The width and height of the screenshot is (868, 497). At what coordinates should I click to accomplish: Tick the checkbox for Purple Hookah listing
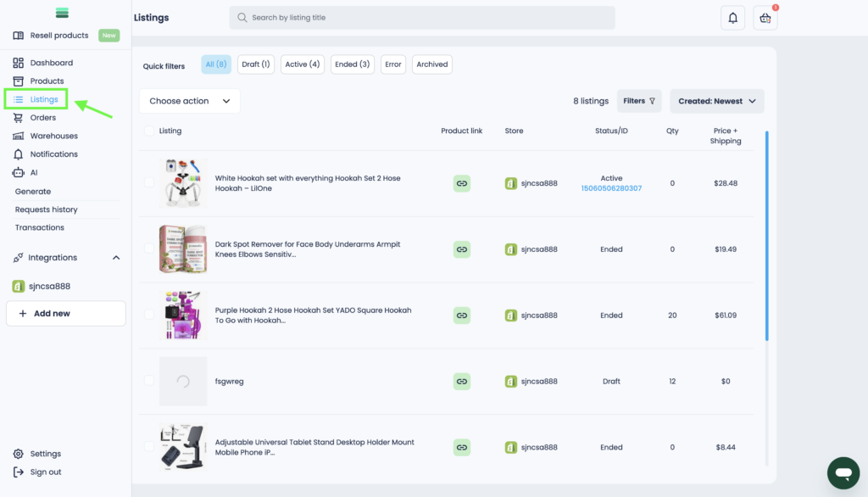click(149, 315)
